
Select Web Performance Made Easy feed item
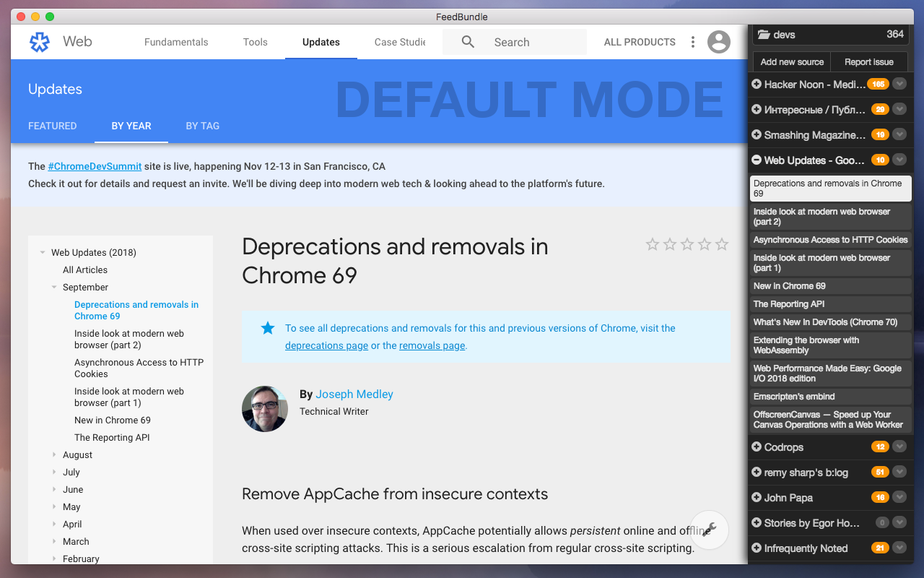coord(831,374)
